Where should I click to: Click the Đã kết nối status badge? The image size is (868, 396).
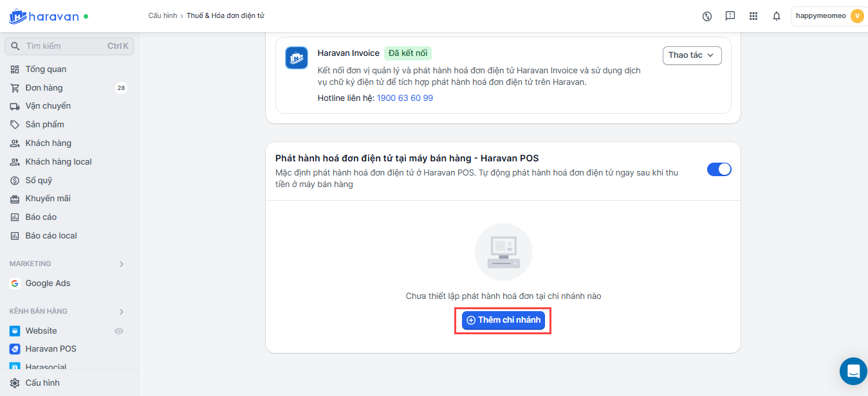click(x=408, y=53)
